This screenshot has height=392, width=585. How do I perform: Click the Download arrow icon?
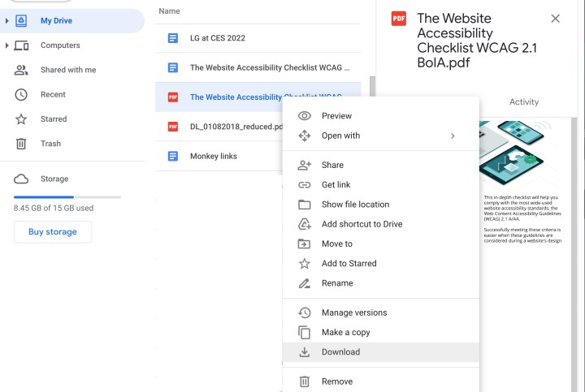point(305,352)
